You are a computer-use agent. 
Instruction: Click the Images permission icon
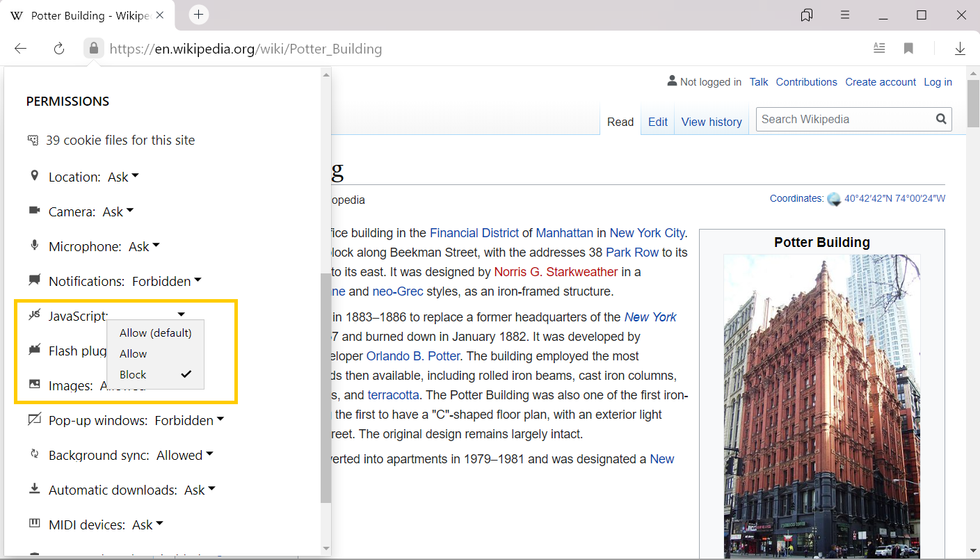click(34, 384)
